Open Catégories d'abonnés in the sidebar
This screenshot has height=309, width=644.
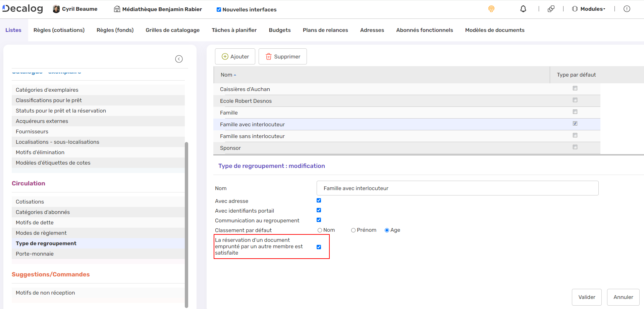click(x=43, y=212)
